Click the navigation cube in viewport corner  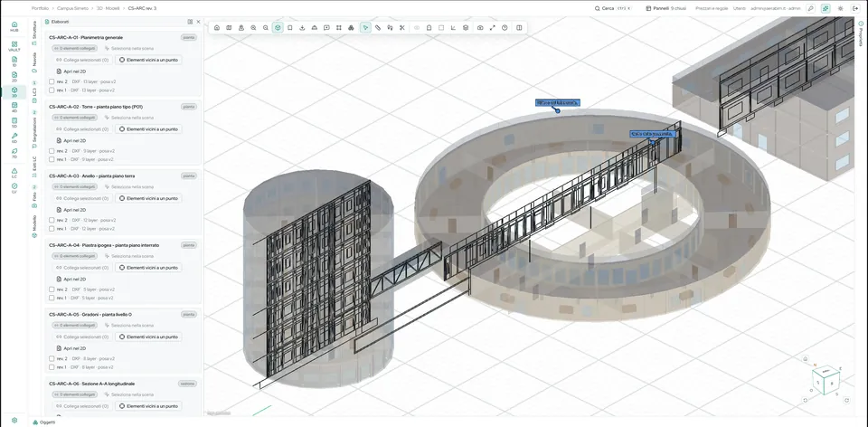826,379
